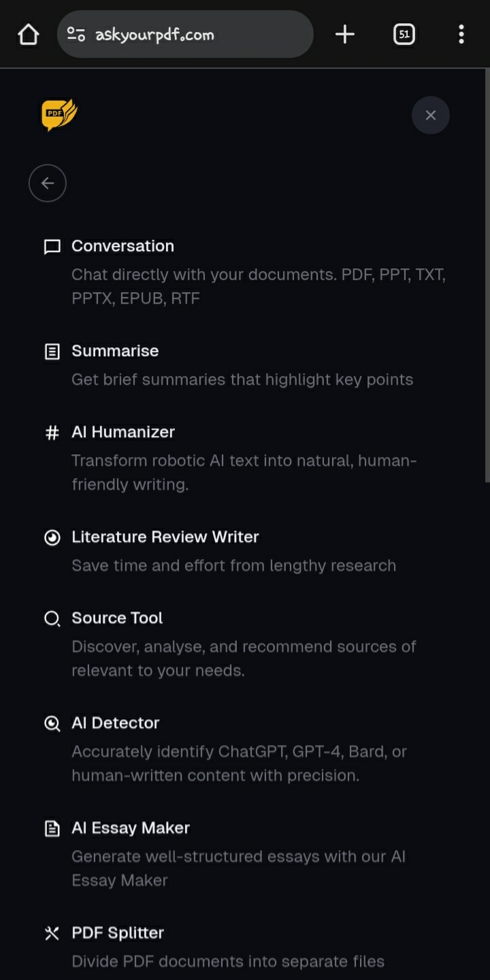Click the Source Tool magnifier icon
Screen dimensions: 490x980
[52, 618]
